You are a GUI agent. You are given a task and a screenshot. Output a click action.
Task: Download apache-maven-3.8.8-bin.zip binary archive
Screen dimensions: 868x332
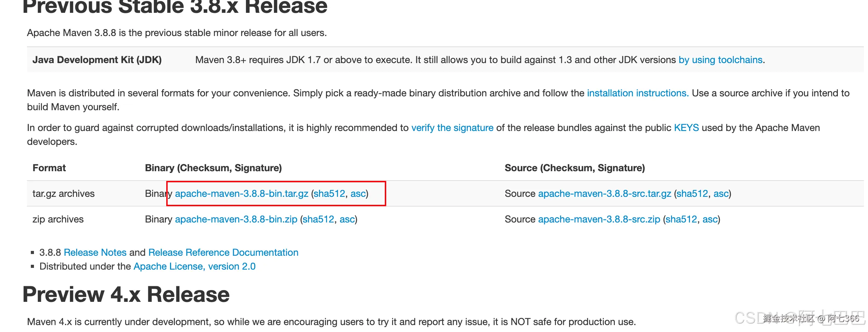coord(236,219)
